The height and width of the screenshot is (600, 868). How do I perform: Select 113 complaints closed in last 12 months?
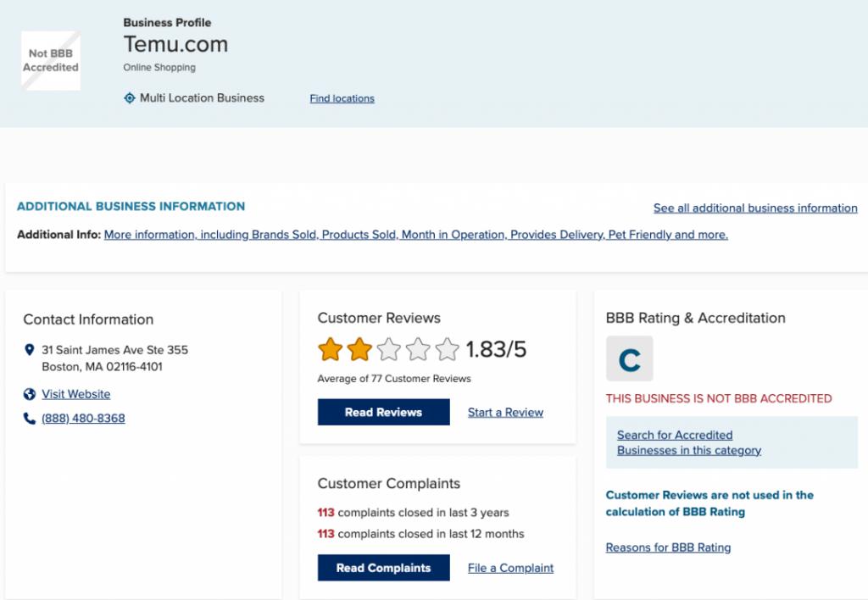[x=420, y=534]
